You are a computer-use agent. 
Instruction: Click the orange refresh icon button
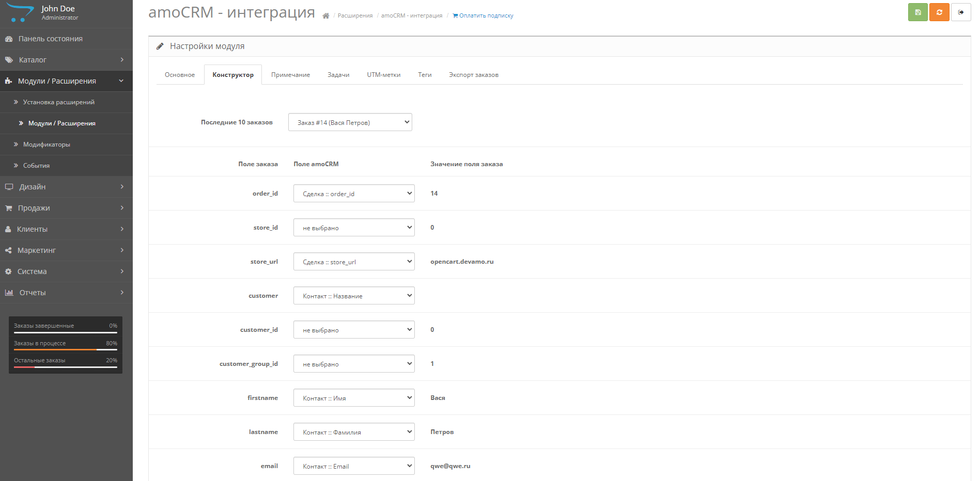[x=939, y=12]
